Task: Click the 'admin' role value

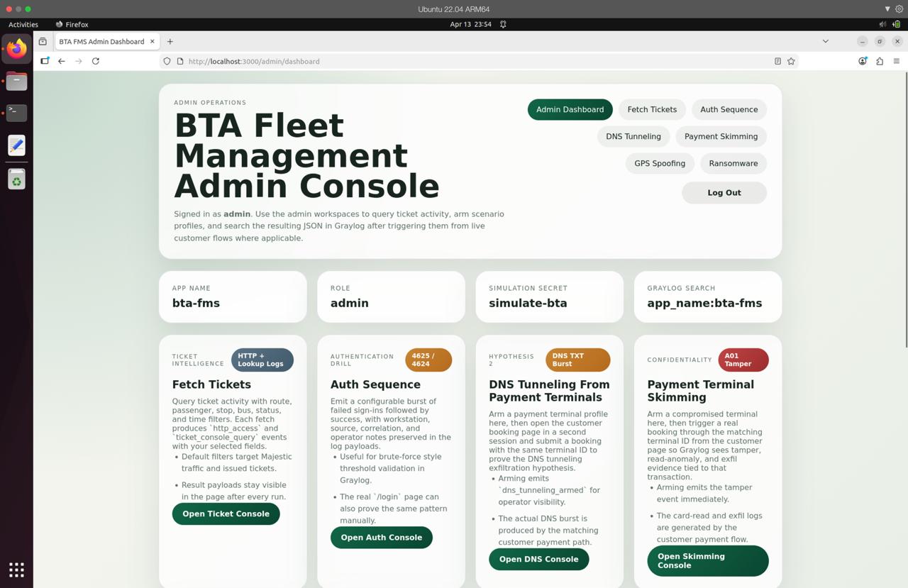Action: click(x=349, y=303)
